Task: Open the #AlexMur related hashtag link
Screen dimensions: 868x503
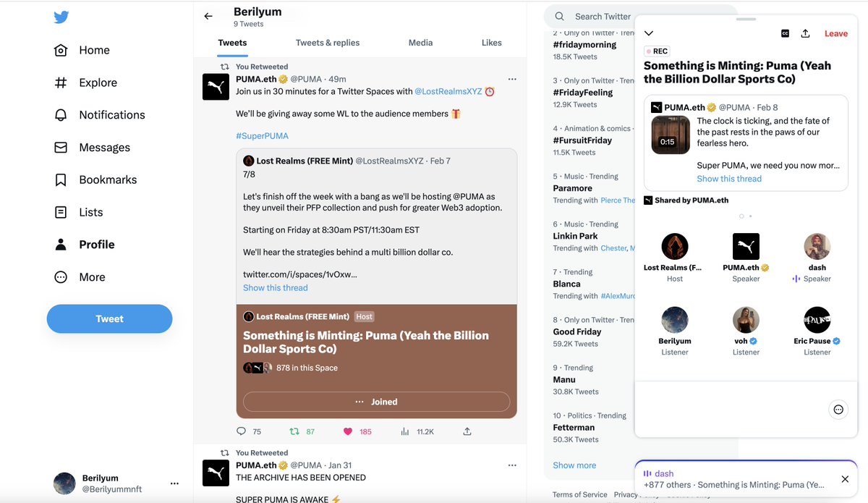Action: point(618,296)
